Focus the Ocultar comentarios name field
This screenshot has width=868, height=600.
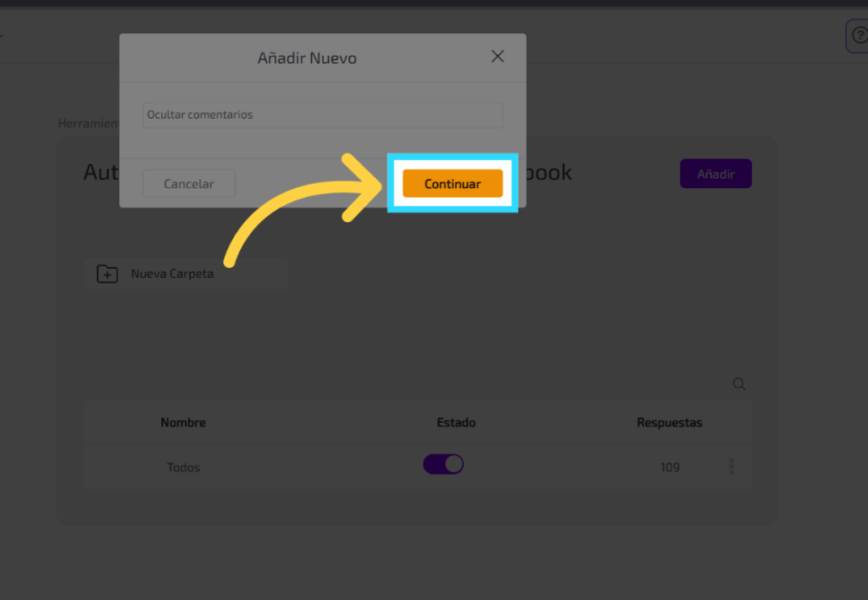click(322, 115)
